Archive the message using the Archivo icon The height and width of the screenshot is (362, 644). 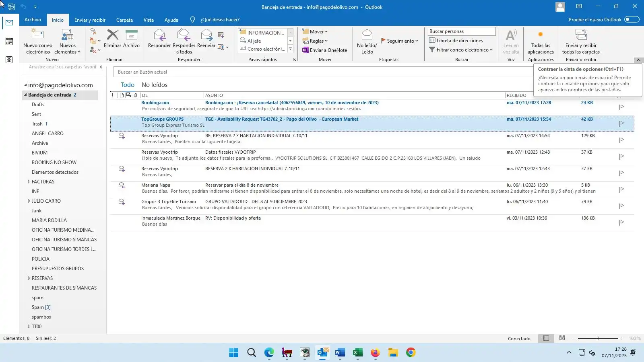(131, 39)
